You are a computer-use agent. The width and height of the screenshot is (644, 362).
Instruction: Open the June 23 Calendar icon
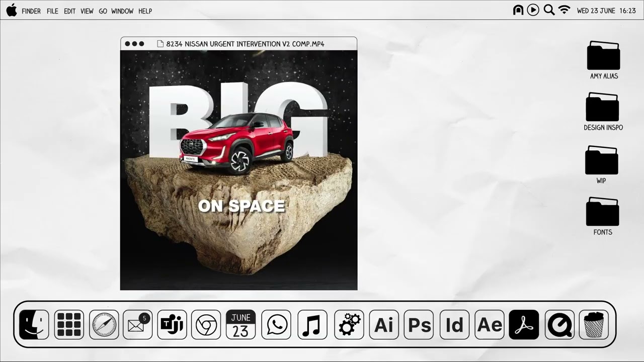pyautogui.click(x=240, y=324)
